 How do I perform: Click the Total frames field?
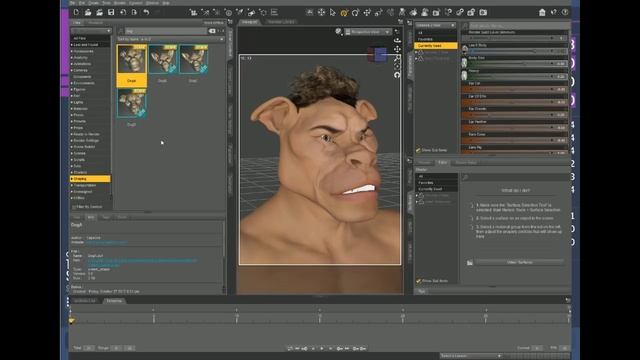(x=89, y=348)
